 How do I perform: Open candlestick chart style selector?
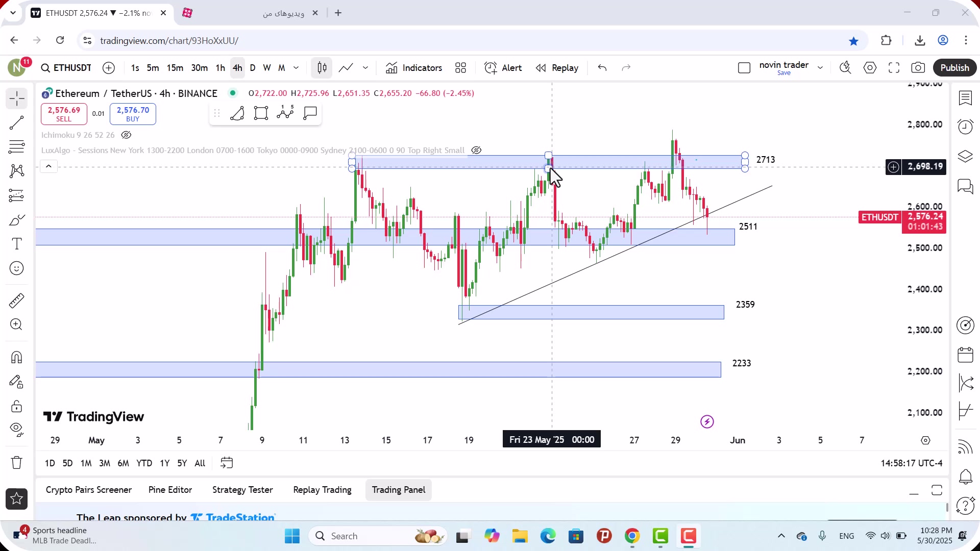pyautogui.click(x=322, y=68)
